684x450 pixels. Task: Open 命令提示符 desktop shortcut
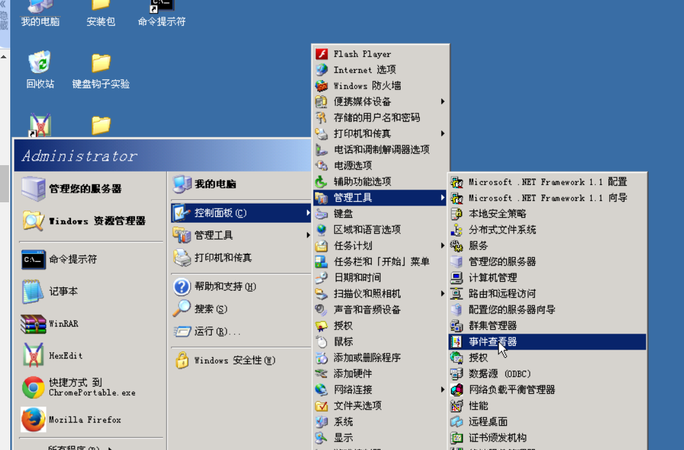(162, 12)
